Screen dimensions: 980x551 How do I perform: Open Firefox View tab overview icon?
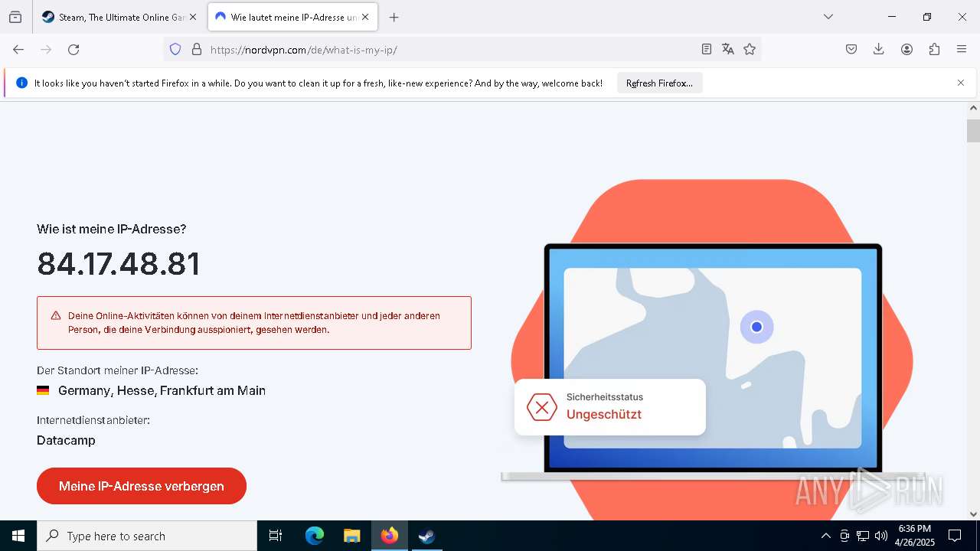(15, 17)
